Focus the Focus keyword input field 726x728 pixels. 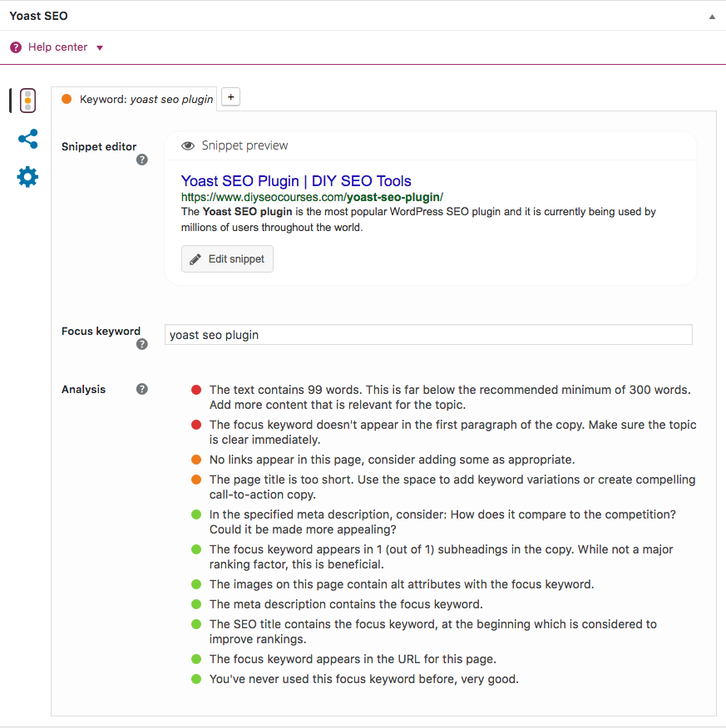[x=428, y=335]
